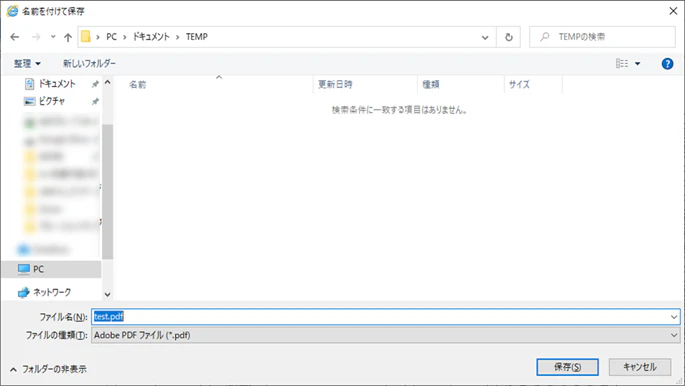Click the folder icon in address bar

click(x=86, y=37)
